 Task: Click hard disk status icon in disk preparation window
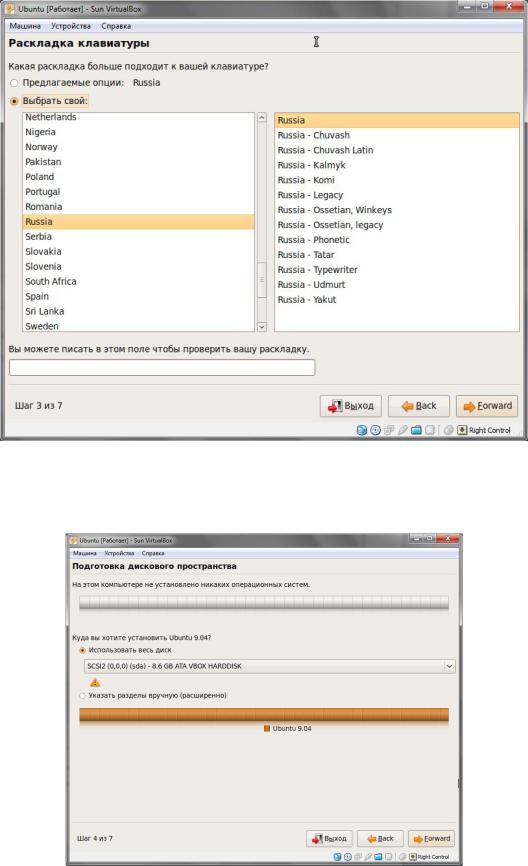tap(337, 857)
